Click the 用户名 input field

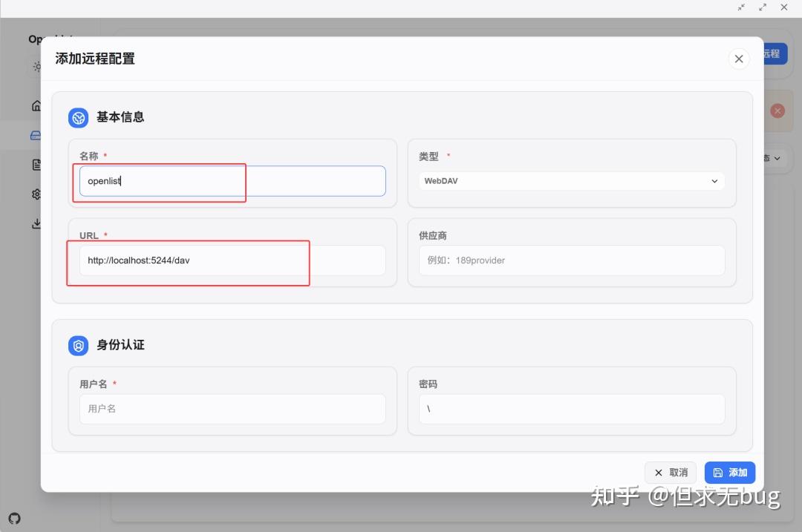[232, 408]
